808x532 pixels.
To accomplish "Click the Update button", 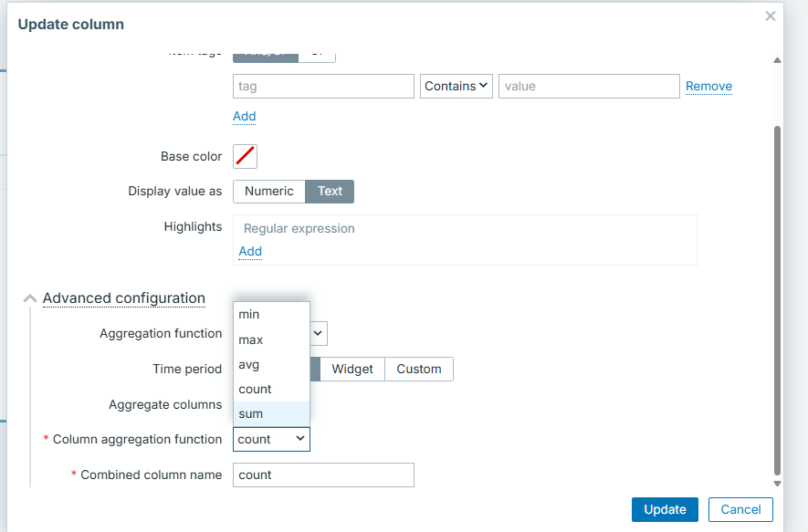I will click(665, 509).
